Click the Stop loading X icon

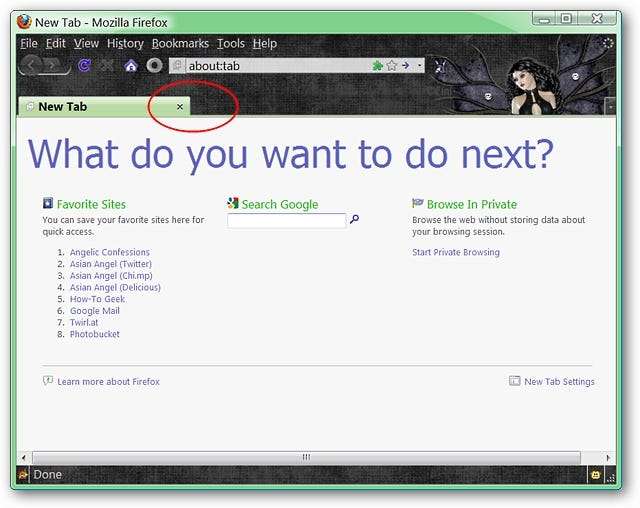tap(107, 65)
